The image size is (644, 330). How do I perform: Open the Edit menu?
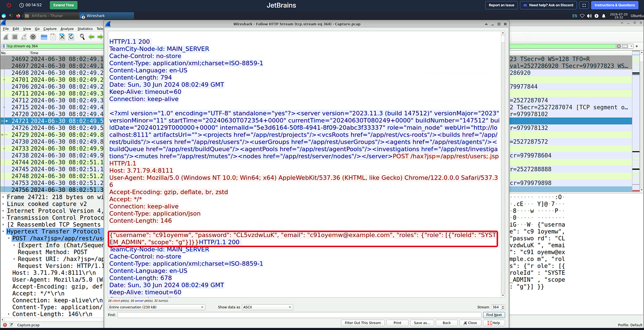[x=16, y=29]
